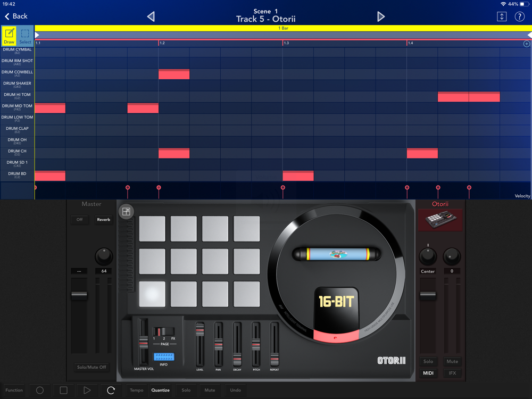Switch the PAGE selector switch

pyautogui.click(x=163, y=331)
